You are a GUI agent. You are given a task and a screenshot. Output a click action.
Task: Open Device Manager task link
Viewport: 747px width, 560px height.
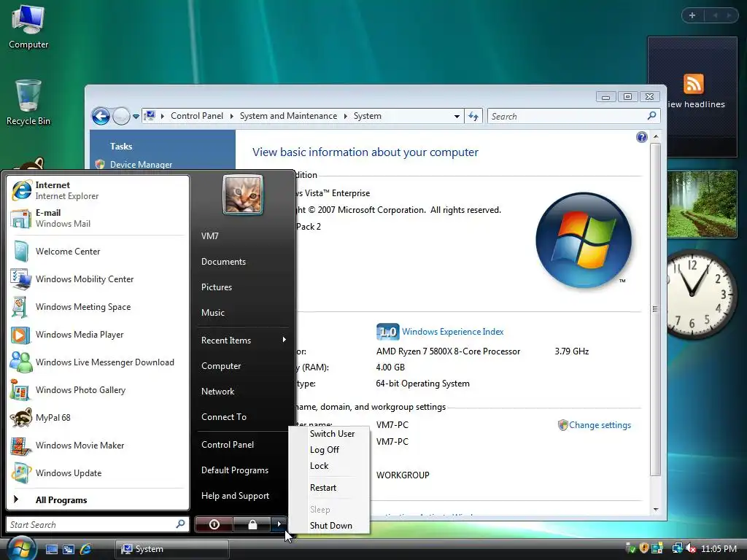pyautogui.click(x=141, y=164)
